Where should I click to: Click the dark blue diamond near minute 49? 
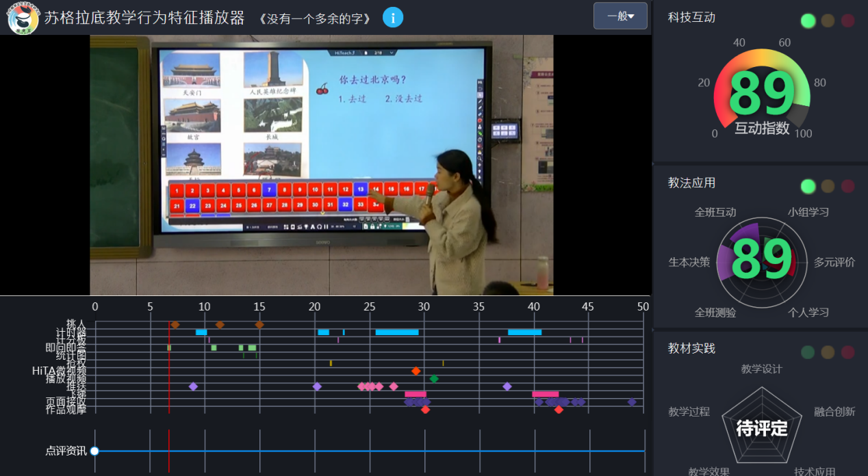point(632,402)
